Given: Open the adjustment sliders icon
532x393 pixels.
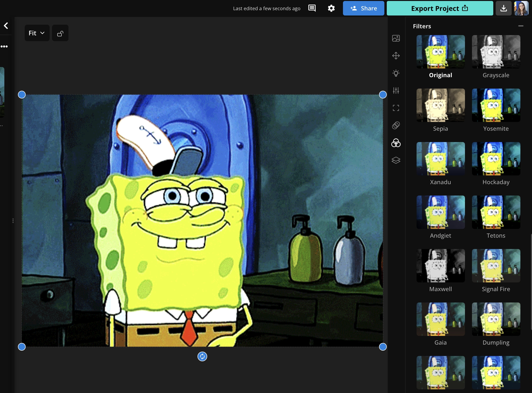Looking at the screenshot, I should point(396,91).
